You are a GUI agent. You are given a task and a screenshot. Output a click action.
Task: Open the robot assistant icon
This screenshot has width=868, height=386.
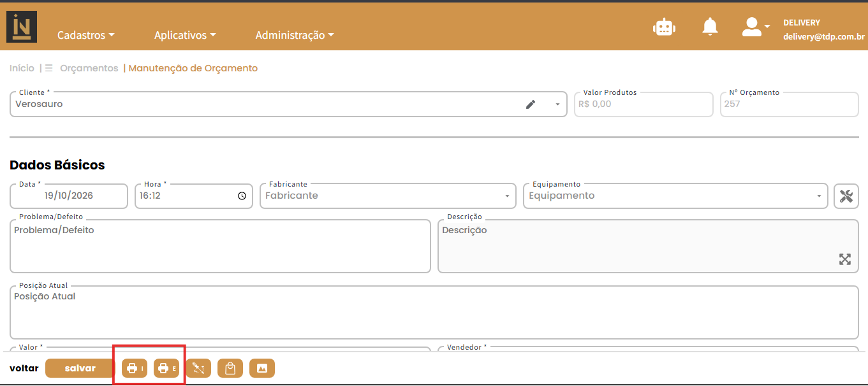point(665,27)
